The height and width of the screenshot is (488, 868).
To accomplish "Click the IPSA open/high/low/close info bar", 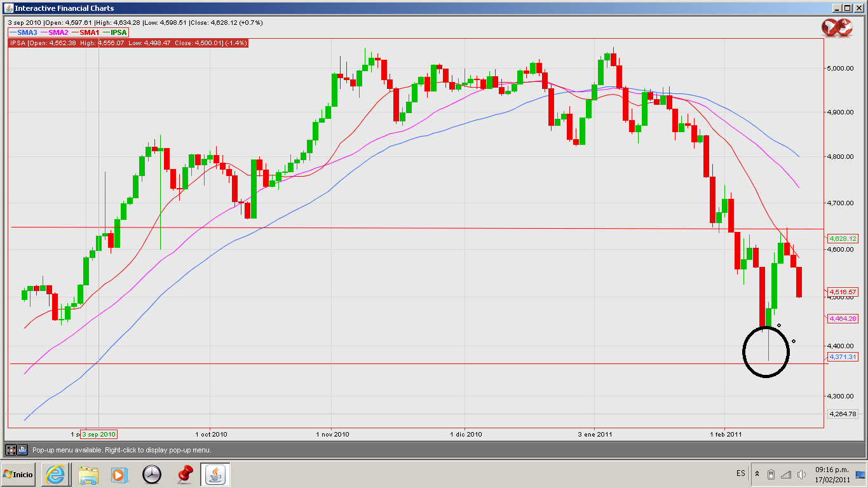I will [128, 43].
